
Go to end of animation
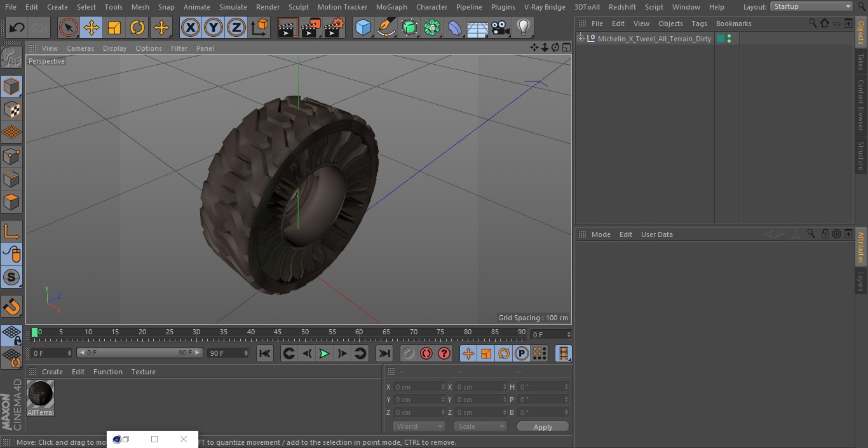point(384,353)
